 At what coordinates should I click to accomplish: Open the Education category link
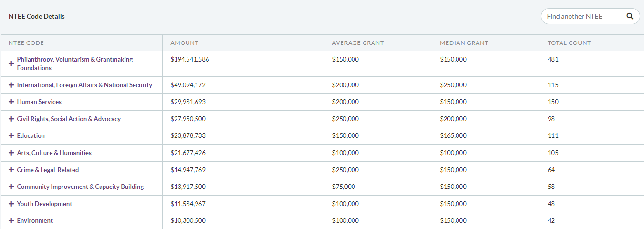(x=31, y=135)
